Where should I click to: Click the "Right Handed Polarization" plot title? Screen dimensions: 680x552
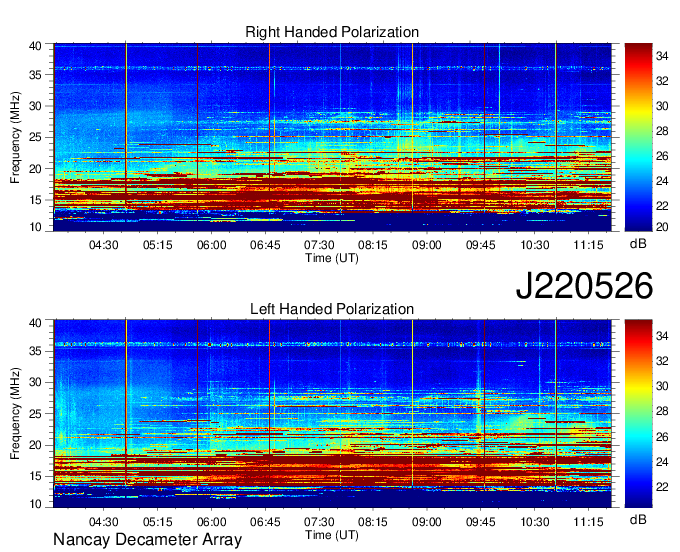pos(332,32)
